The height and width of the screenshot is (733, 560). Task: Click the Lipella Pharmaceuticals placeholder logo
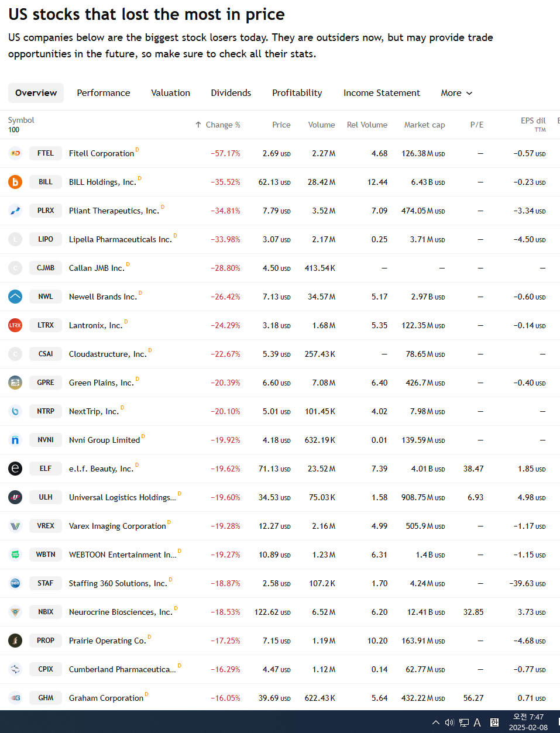pyautogui.click(x=15, y=239)
